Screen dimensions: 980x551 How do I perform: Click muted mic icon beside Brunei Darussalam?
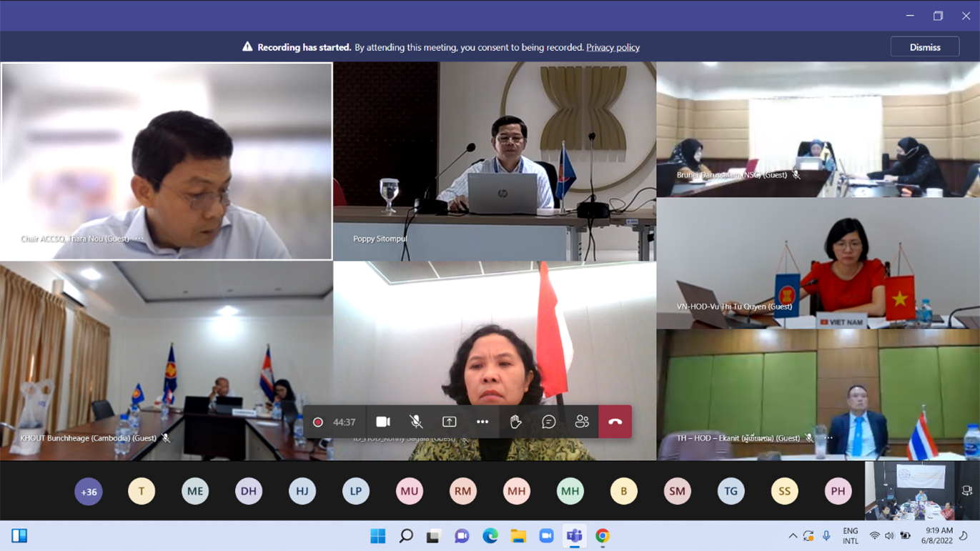(x=796, y=175)
